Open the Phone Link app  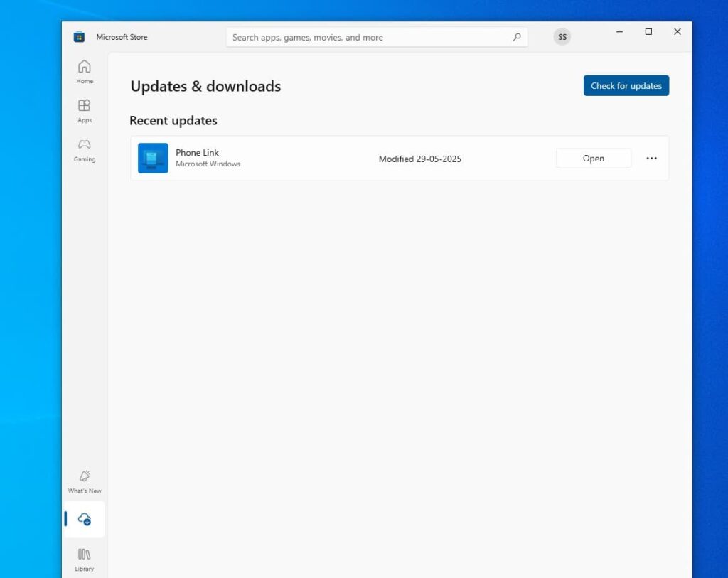pos(593,158)
